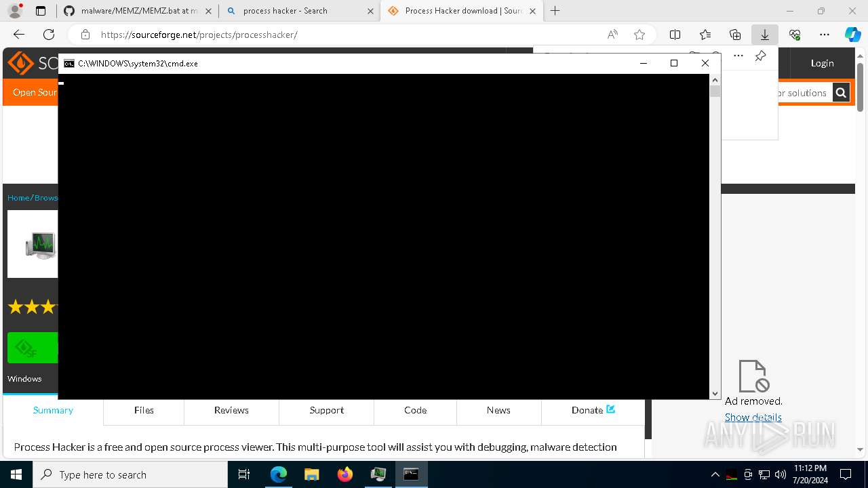Open the Code tab
The image size is (868, 488).
416,410
